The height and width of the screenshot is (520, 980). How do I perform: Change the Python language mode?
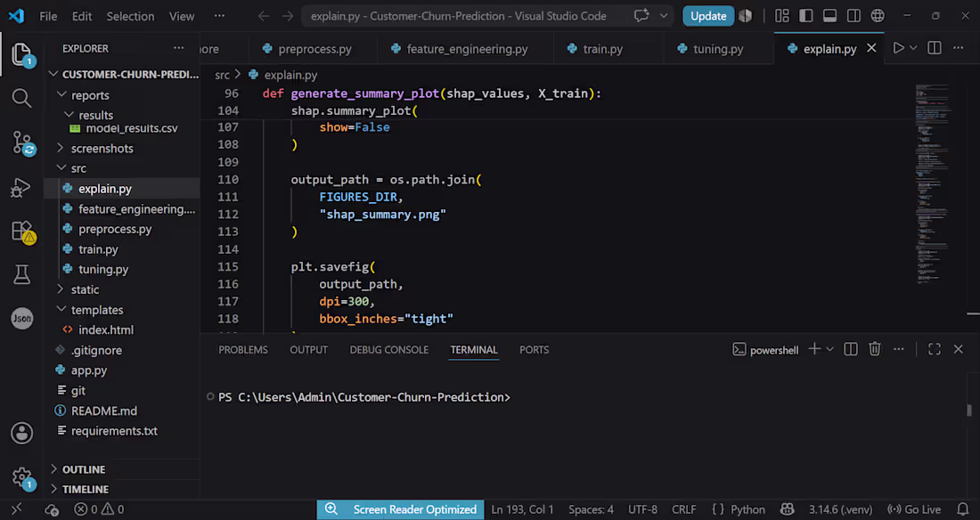(x=747, y=509)
